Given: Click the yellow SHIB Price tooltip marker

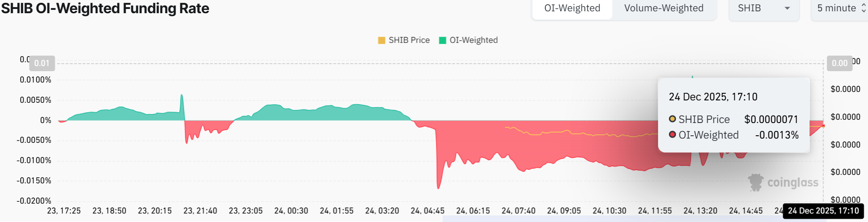Looking at the screenshot, I should tap(673, 119).
